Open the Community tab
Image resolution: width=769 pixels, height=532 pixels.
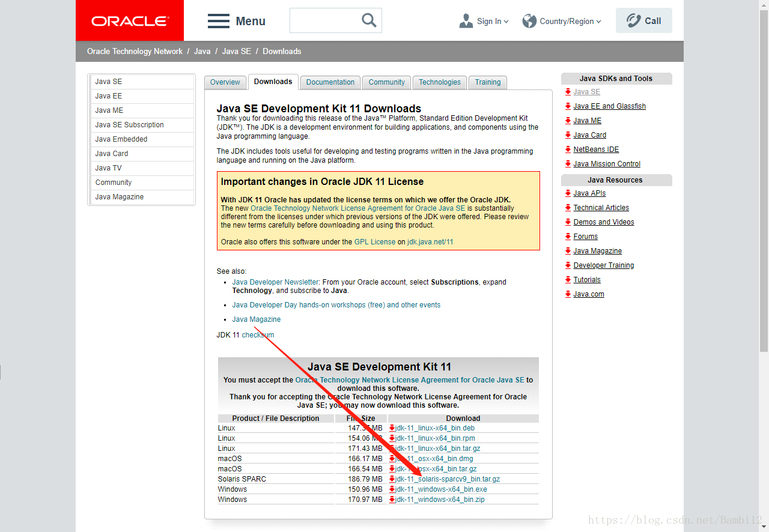387,82
